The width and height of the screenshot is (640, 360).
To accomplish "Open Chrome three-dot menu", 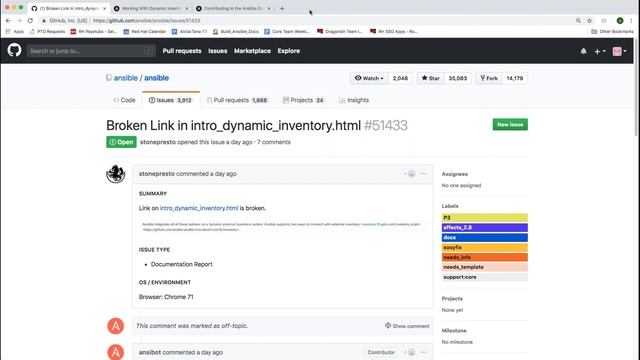I will pyautogui.click(x=631, y=20).
